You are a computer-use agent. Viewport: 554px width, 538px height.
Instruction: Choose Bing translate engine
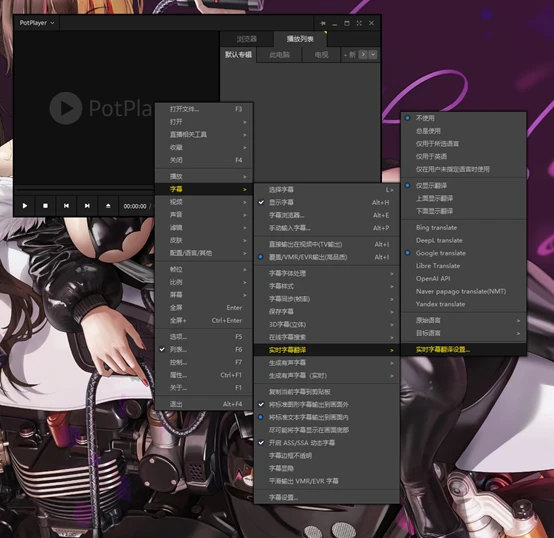click(x=464, y=227)
